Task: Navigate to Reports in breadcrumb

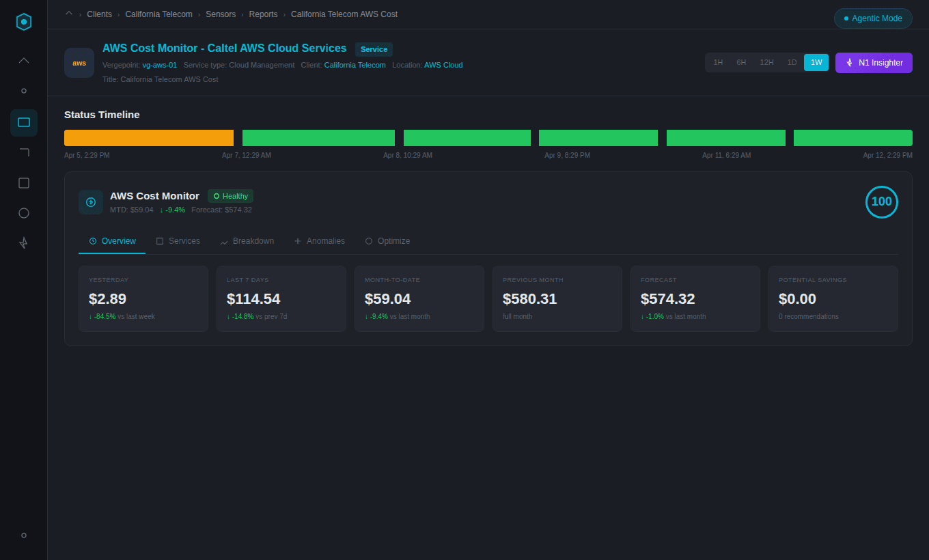Action: pos(263,14)
